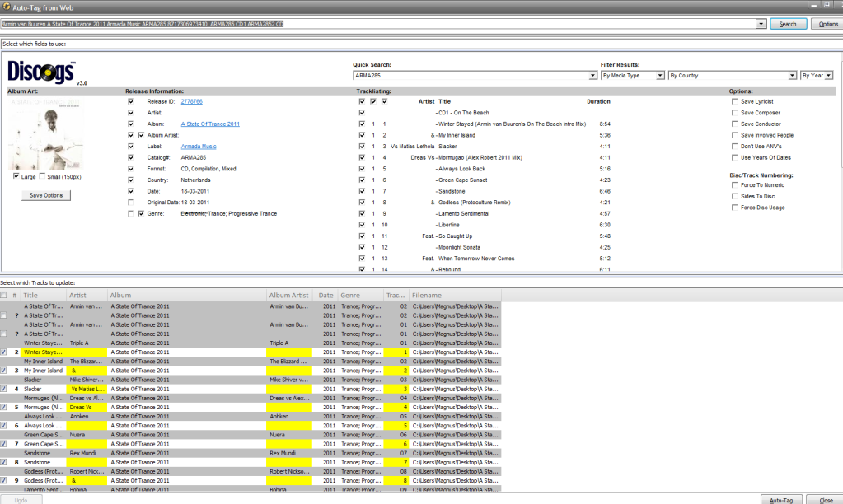Toggle the Force To Numeric checkbox
The image size is (843, 504).
coord(734,185)
